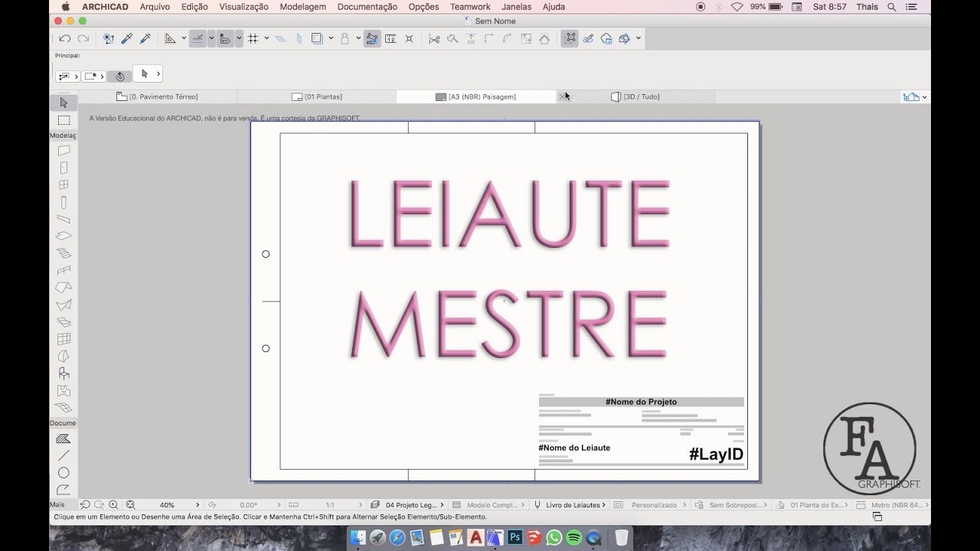Select the eyedropper Pick Up Parameters tool
This screenshot has width=980, height=551.
pos(127,38)
